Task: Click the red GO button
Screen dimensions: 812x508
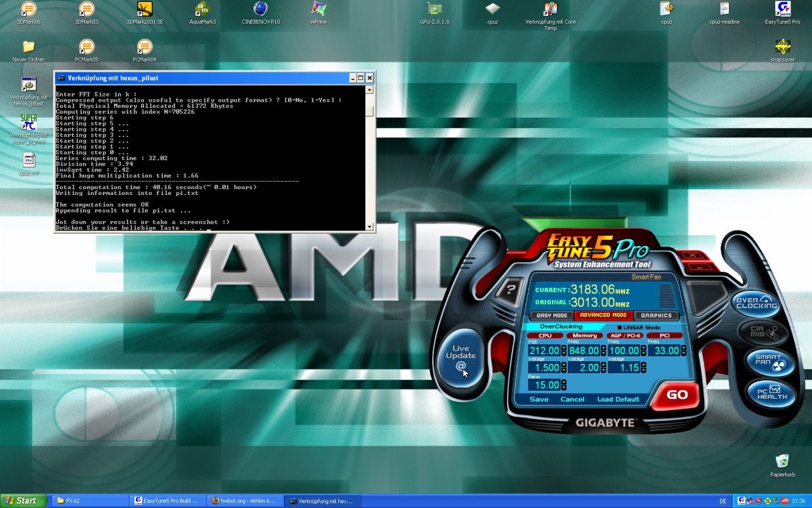Action: tap(676, 395)
